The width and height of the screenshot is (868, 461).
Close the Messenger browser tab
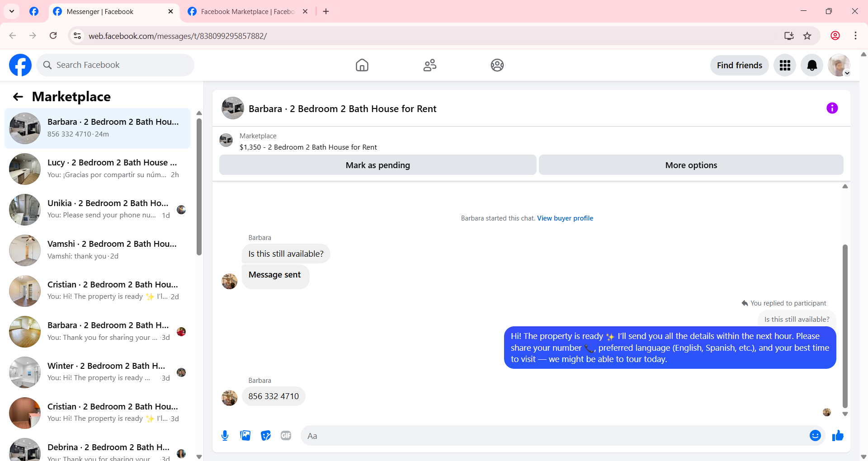click(x=170, y=11)
